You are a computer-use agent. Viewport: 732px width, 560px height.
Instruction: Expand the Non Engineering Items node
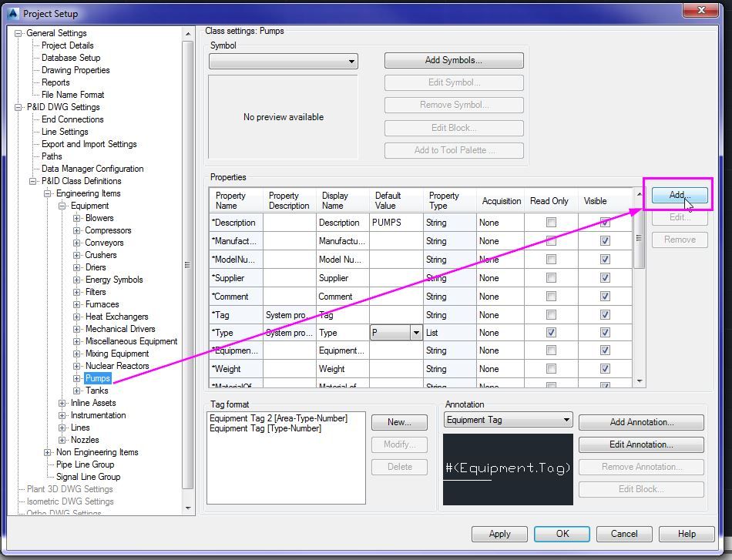point(47,452)
